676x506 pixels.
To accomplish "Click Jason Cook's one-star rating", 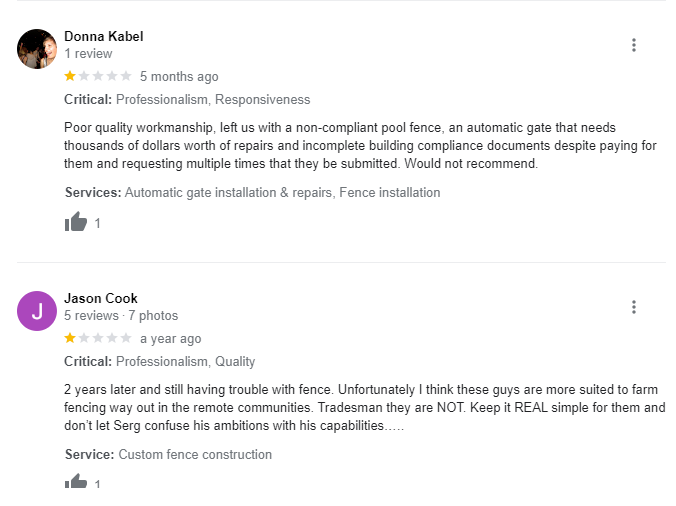I will 97,338.
